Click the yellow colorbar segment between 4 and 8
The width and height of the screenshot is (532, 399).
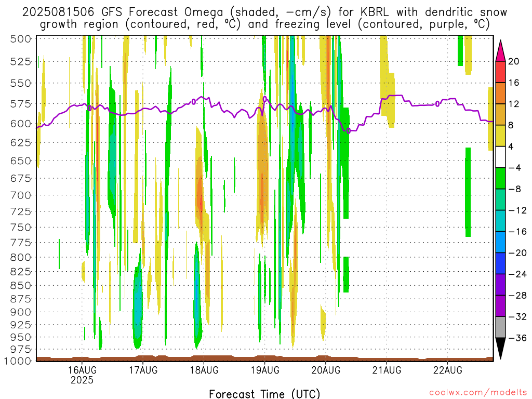pyautogui.click(x=500, y=136)
